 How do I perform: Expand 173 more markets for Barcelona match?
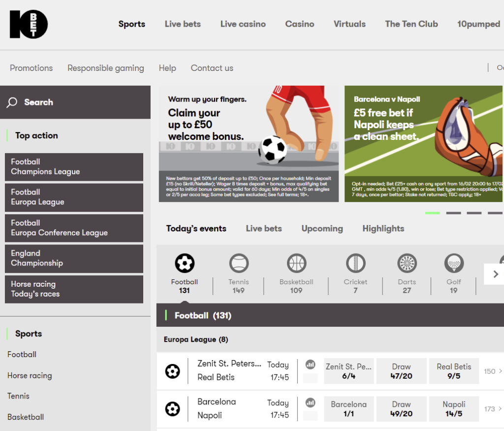click(x=493, y=409)
